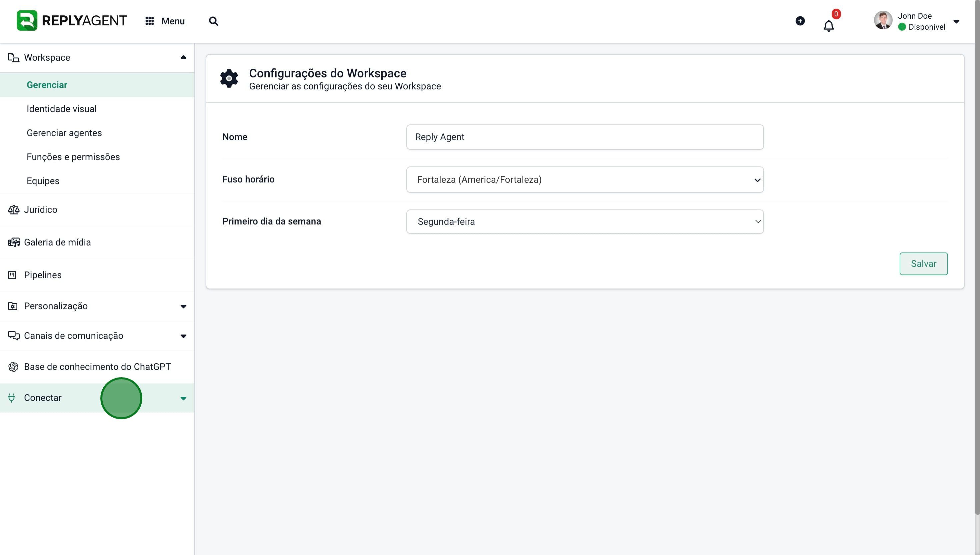Expand Canais de comunicação arrow

[183, 336]
